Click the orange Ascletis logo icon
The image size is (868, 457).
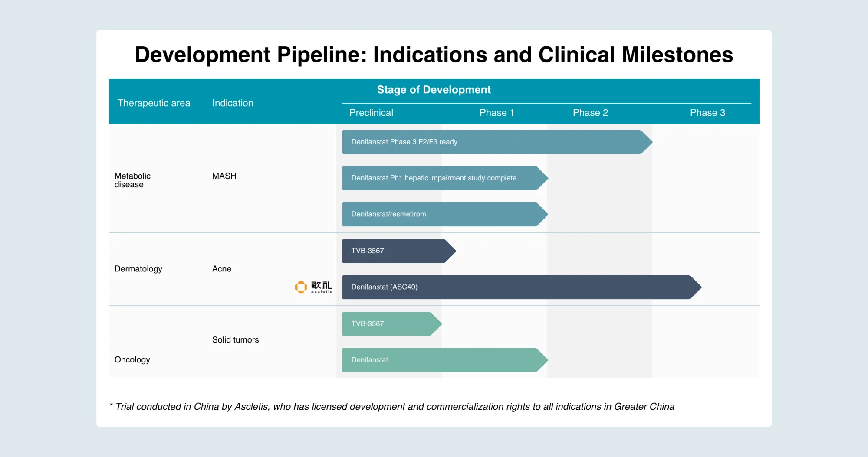pyautogui.click(x=300, y=287)
